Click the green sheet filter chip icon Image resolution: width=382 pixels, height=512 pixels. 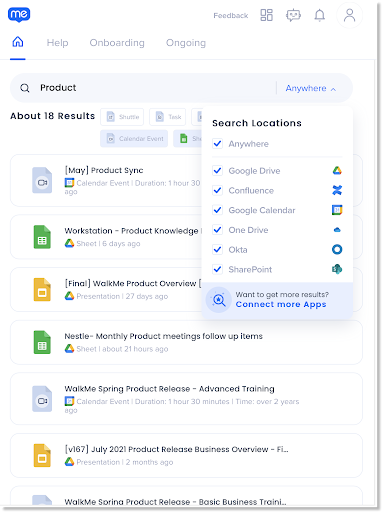pyautogui.click(x=184, y=138)
